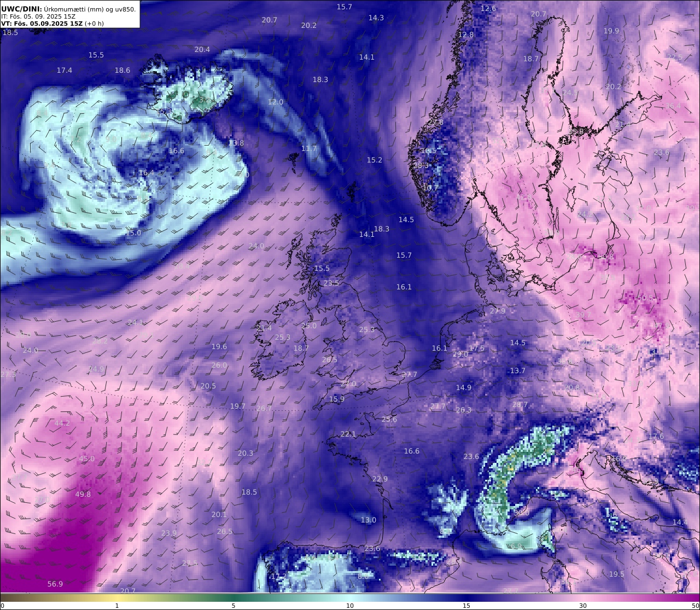This screenshot has width=700, height=610.
Task: Click the 19.5 value in the lower right
Action: pos(617,574)
